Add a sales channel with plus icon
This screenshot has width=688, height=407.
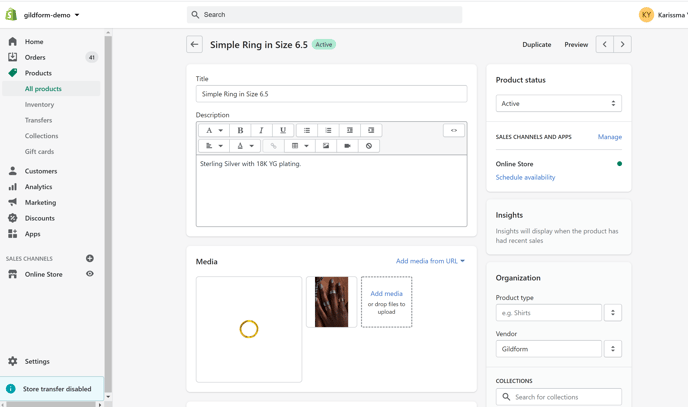(x=90, y=258)
